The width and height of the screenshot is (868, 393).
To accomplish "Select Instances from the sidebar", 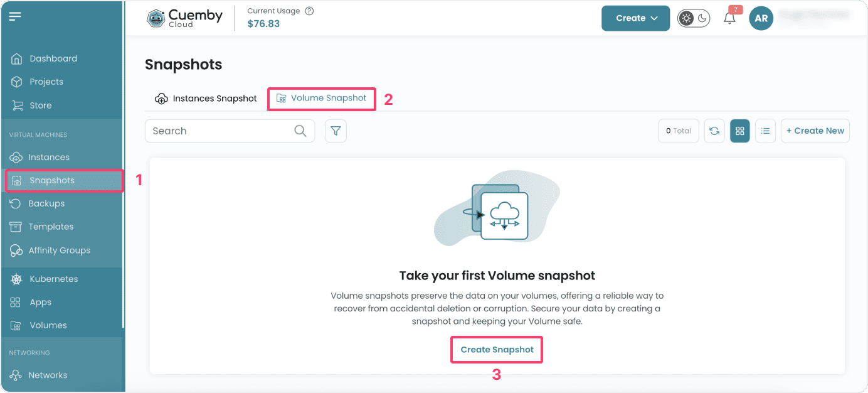I will tap(49, 157).
